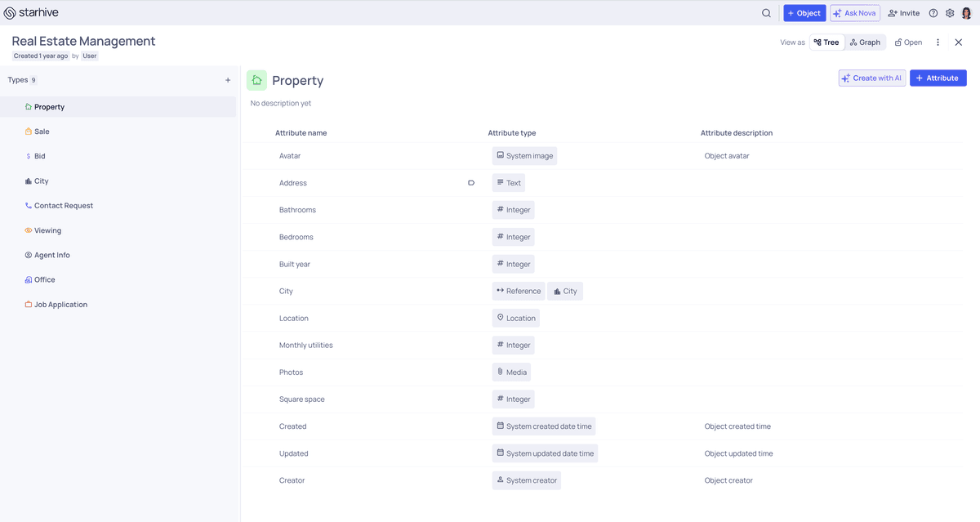Click the green Property header icon
The height and width of the screenshot is (522, 980).
256,81
